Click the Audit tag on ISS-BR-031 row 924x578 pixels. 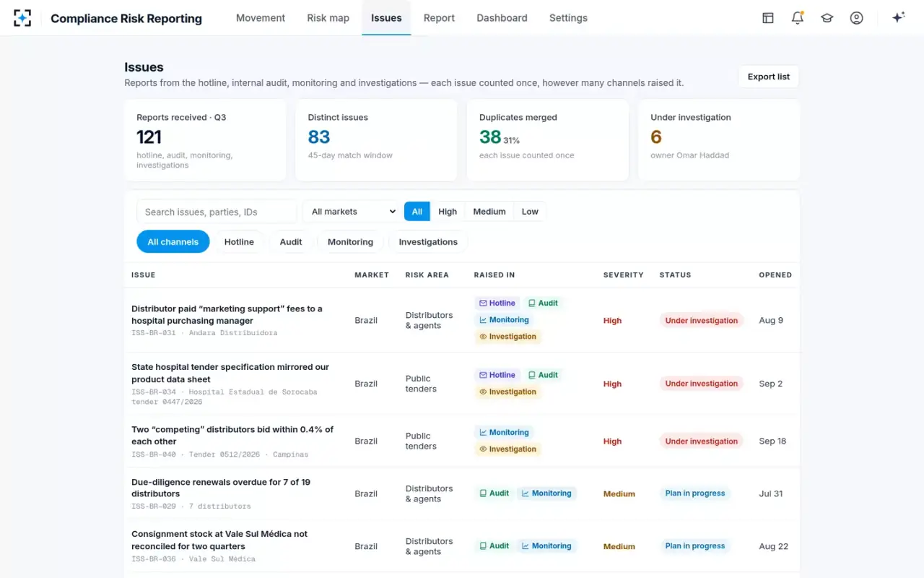(543, 303)
